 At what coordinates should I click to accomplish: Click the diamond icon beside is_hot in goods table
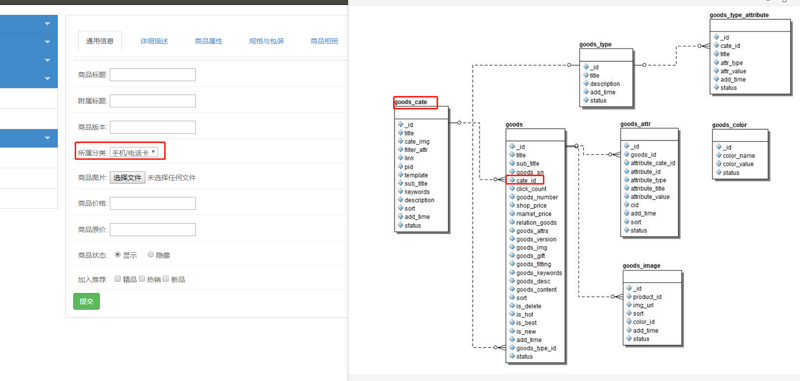coord(512,315)
